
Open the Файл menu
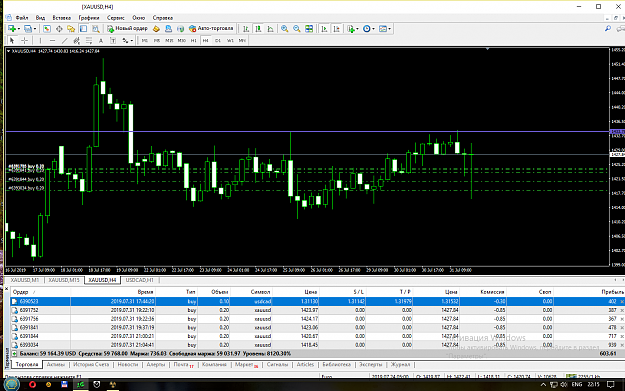click(x=22, y=18)
